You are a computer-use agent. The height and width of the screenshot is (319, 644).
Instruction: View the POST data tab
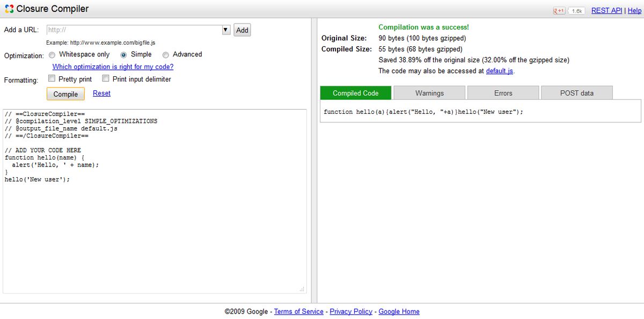(x=576, y=92)
